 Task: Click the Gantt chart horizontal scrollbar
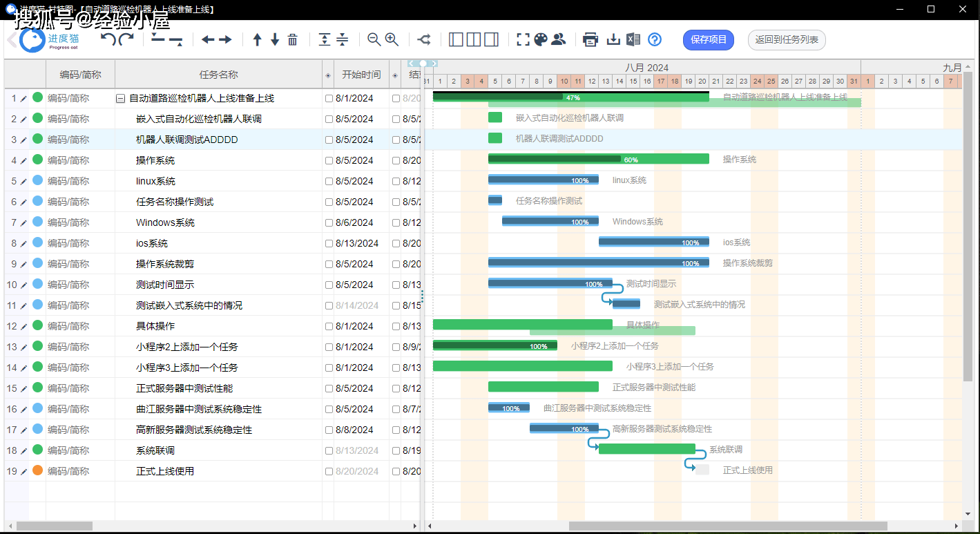point(728,526)
